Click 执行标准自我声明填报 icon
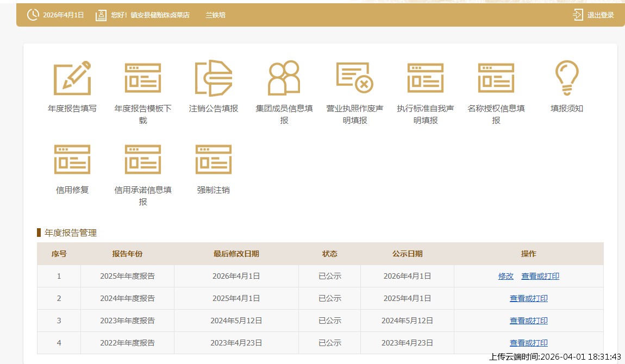 pos(426,78)
